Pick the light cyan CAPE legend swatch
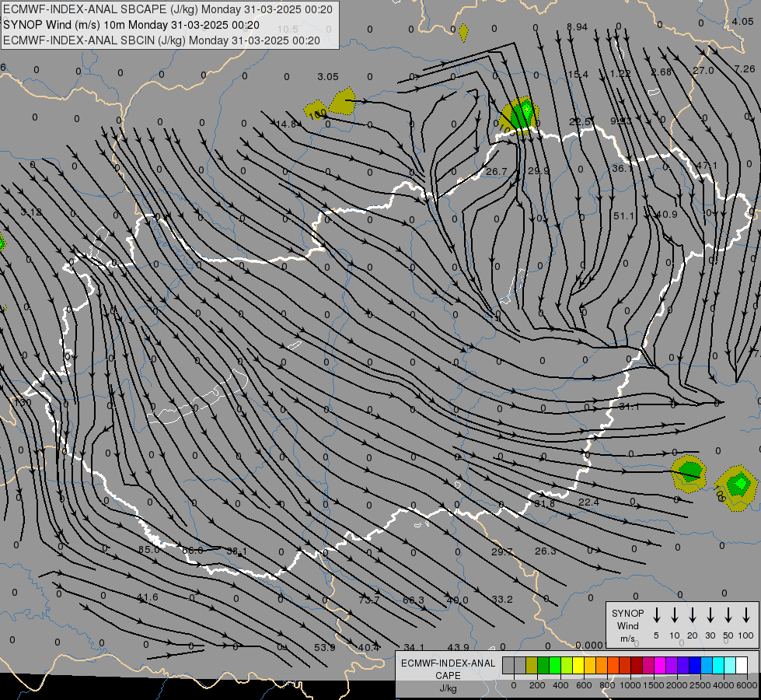This screenshot has width=761, height=700. [730, 666]
